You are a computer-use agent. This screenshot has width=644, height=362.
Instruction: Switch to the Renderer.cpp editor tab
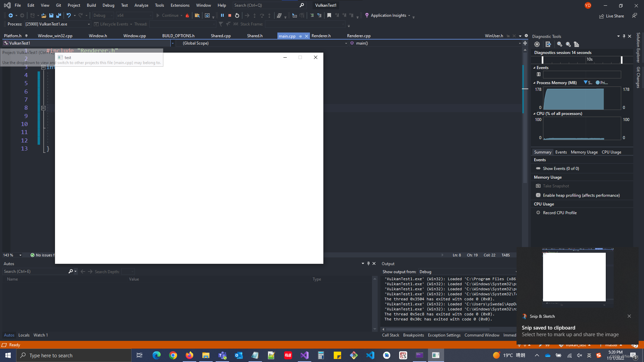point(359,36)
